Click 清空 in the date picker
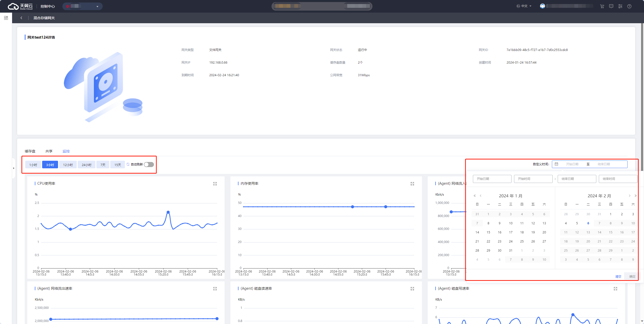The width and height of the screenshot is (644, 324). (x=618, y=277)
